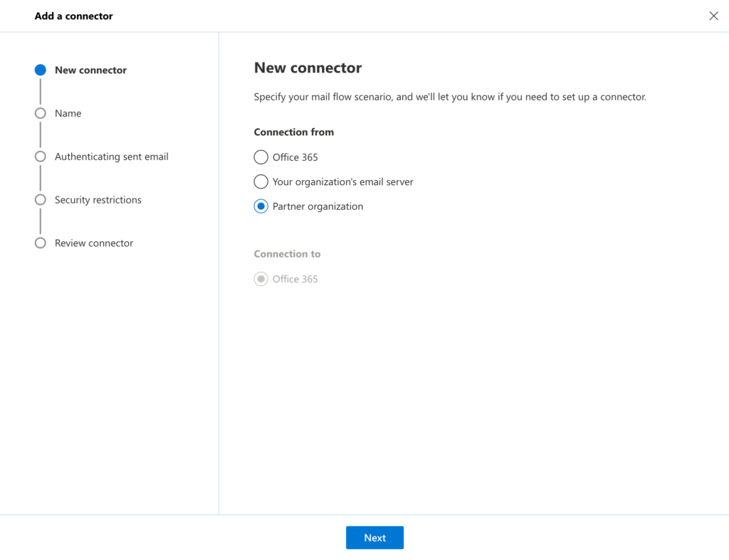Go to the New connector wizard step
Screen dimensions: 729x560
(90, 70)
